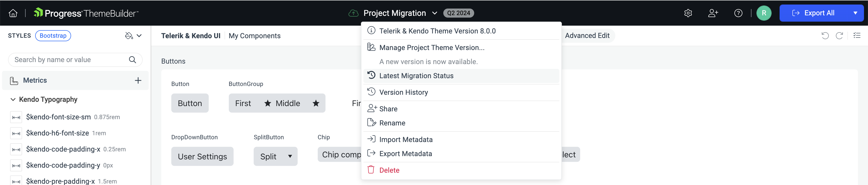Focus the Search by name or value field
Viewport: 868px width, 185px height.
click(75, 60)
